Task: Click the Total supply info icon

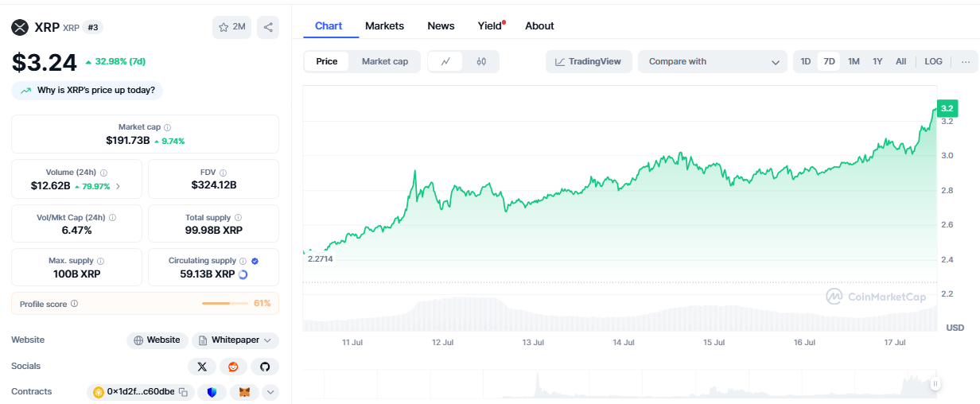Action: coord(239,217)
